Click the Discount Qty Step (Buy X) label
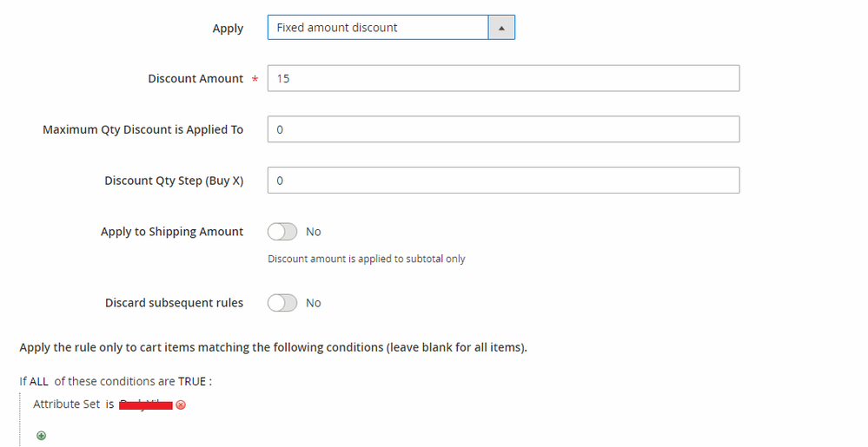 click(174, 181)
